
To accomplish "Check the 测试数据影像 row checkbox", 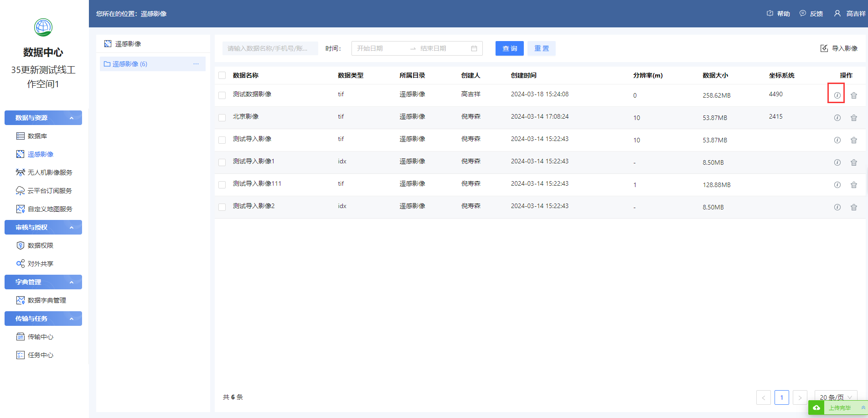I will pos(222,95).
